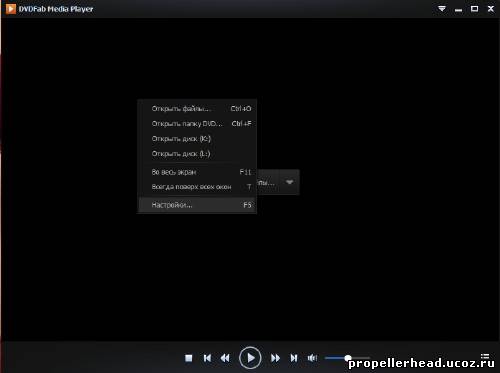Choose 'Открыть файлы...' in the context menu
This screenshot has height=373, width=500.
click(x=197, y=109)
